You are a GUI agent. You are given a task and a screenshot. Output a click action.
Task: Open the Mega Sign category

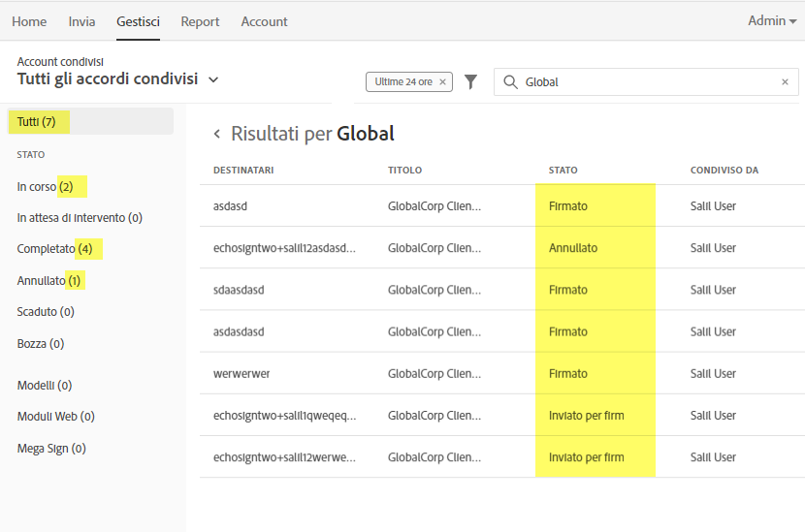[51, 449]
